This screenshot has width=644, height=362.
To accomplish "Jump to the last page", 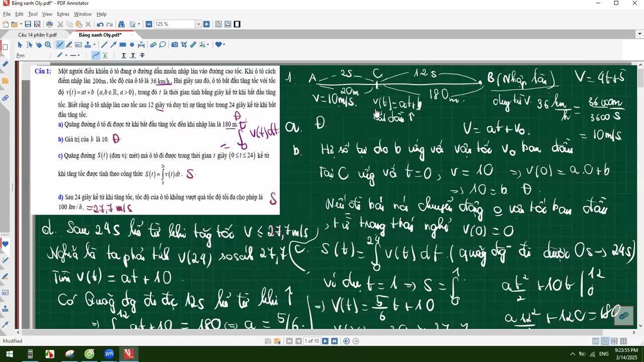I will (335, 341).
